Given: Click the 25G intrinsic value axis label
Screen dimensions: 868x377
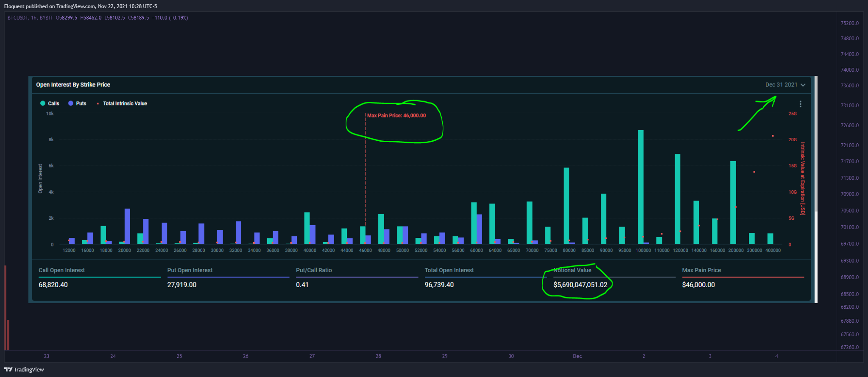Looking at the screenshot, I should coord(793,114).
